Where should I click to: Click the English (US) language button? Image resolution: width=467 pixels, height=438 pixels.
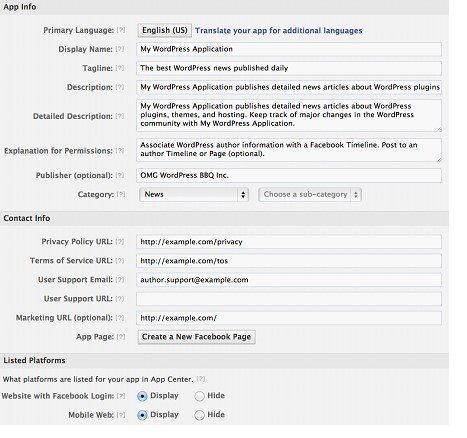click(165, 30)
